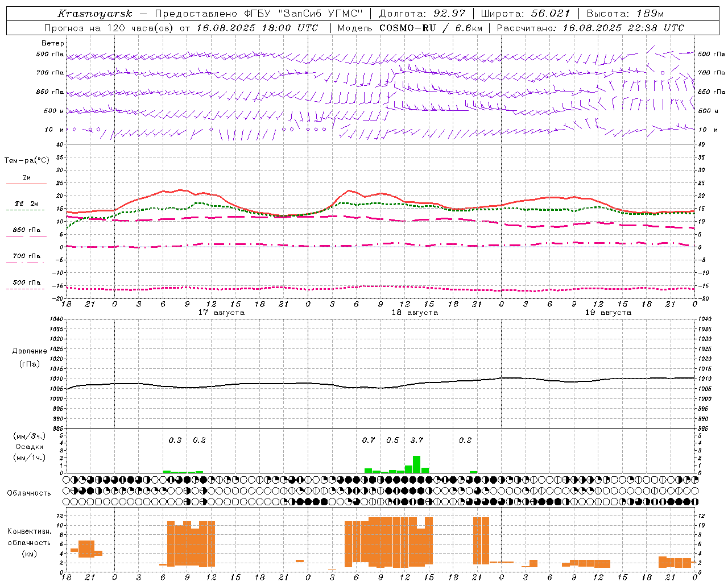728x582 pixels.
Task: Click the '19 августа' date label
Action: (x=608, y=313)
